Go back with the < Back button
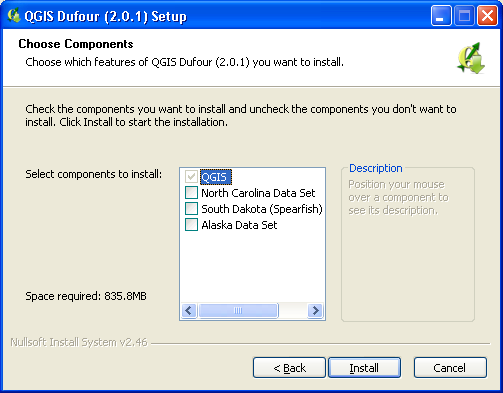The image size is (503, 393). click(x=289, y=368)
